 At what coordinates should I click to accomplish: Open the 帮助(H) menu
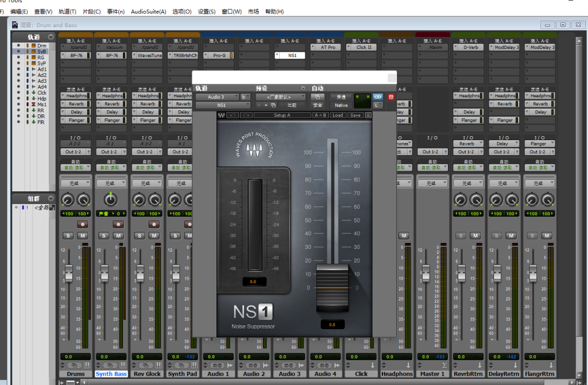[274, 11]
